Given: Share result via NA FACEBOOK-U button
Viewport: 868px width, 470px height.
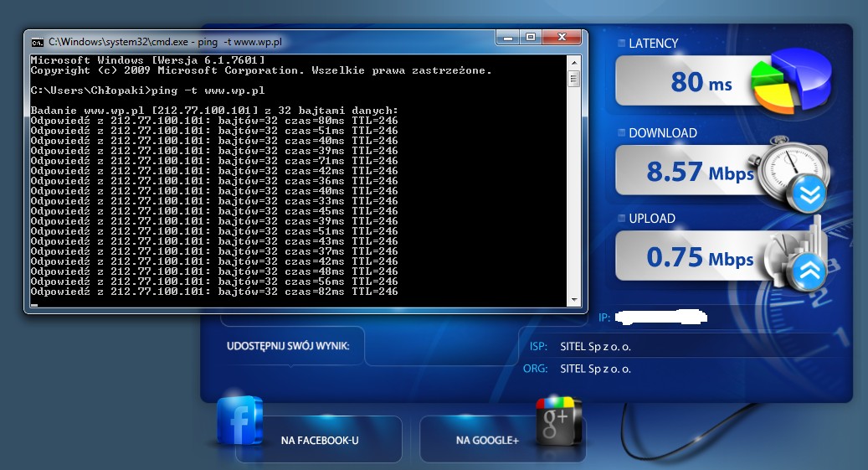Looking at the screenshot, I should click(x=319, y=440).
